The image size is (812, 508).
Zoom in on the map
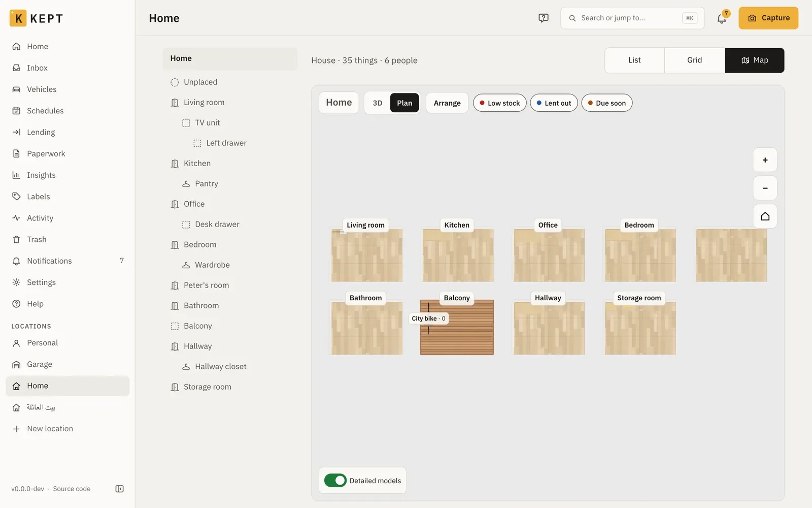coord(765,160)
